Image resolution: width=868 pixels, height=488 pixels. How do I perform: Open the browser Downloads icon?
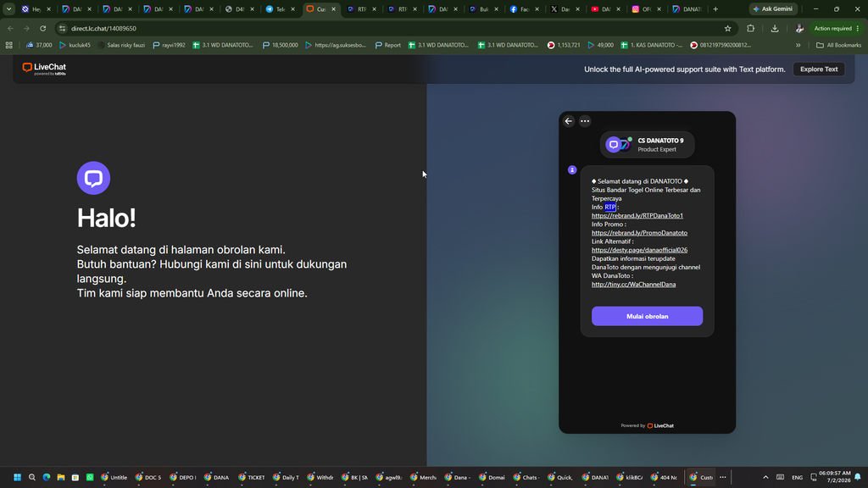pos(775,28)
